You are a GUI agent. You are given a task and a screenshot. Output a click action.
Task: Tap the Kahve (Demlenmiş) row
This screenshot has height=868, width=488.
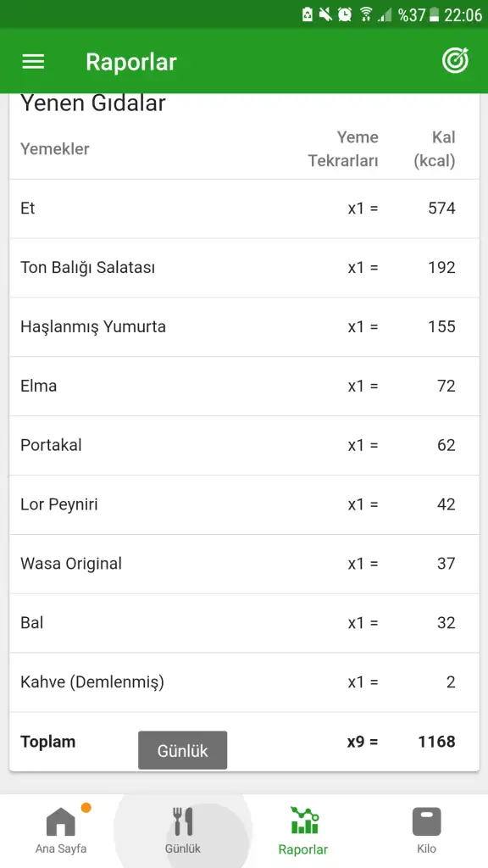[244, 682]
